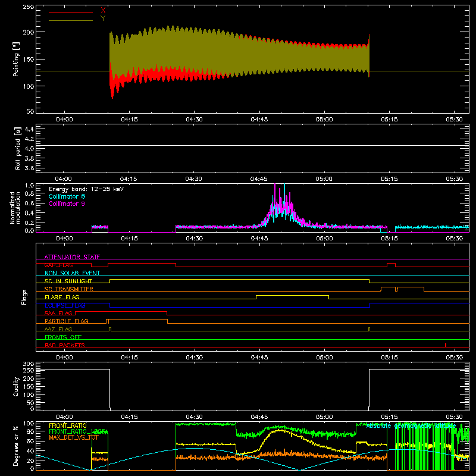This screenshot has width=476, height=476.
Task: Click '04:30' tick under the modulation plot
Action: click(195, 239)
